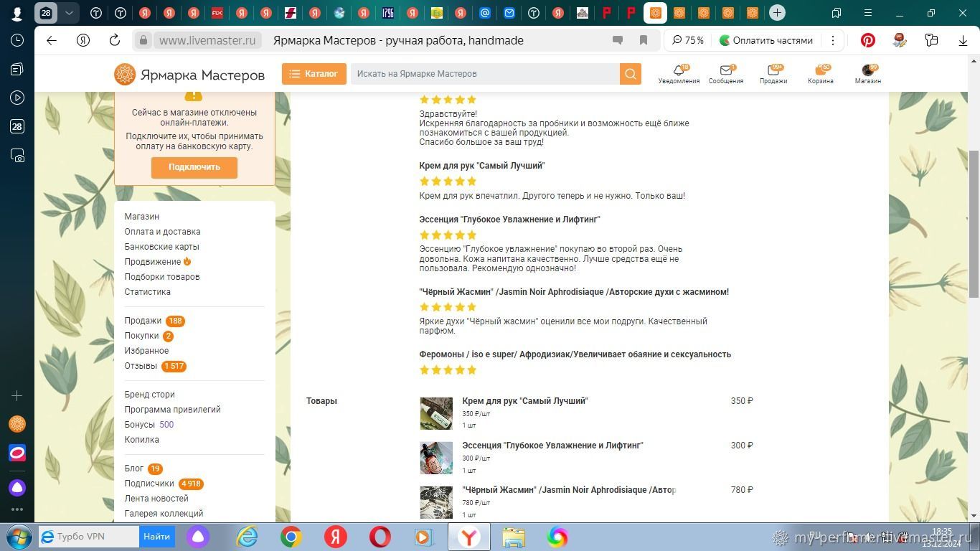Open the 75 % zoom control
Screen dimensions: 980x551
(688, 41)
